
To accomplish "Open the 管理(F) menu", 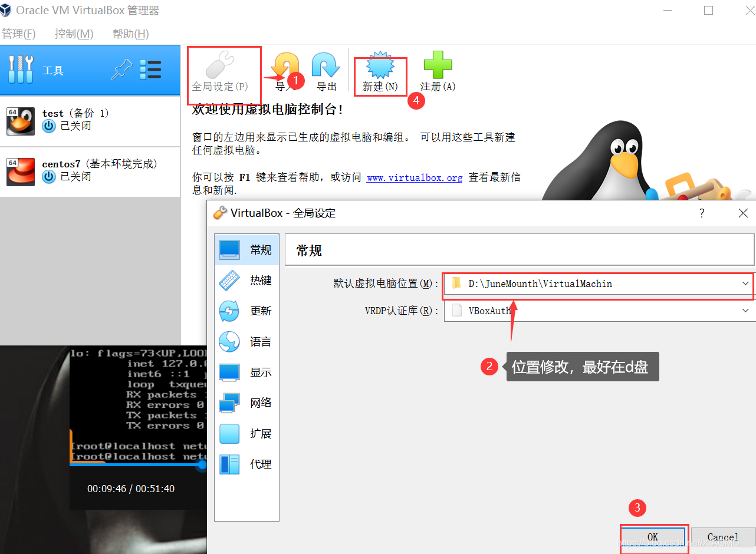I will pos(19,34).
